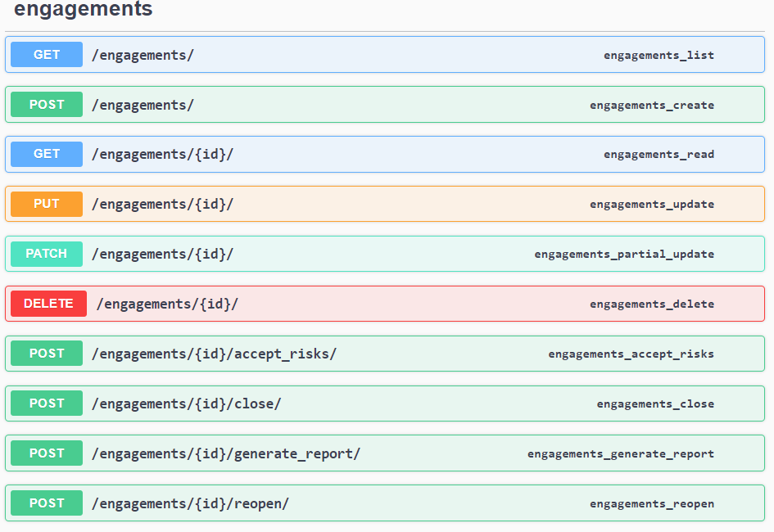Expand the POST /engagements/ create endpoint

click(143, 105)
